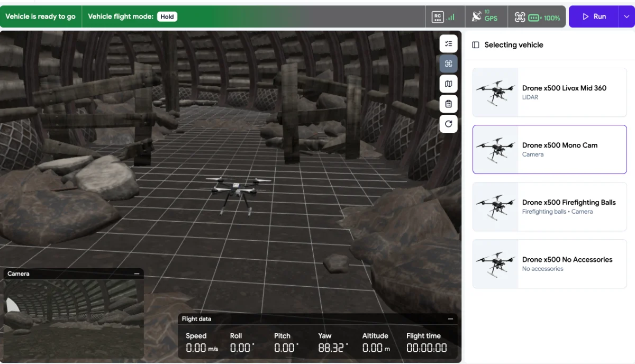Click the Roll value readout
The image size is (635, 364).
coord(242,348)
